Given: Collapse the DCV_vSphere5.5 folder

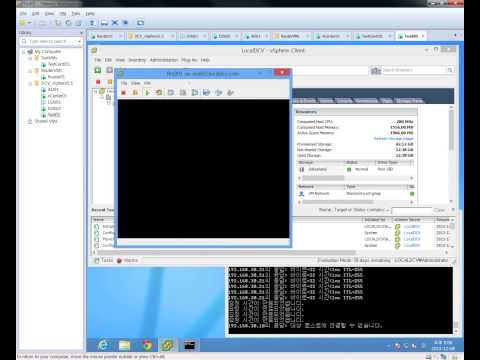Looking at the screenshot, I should point(30,83).
